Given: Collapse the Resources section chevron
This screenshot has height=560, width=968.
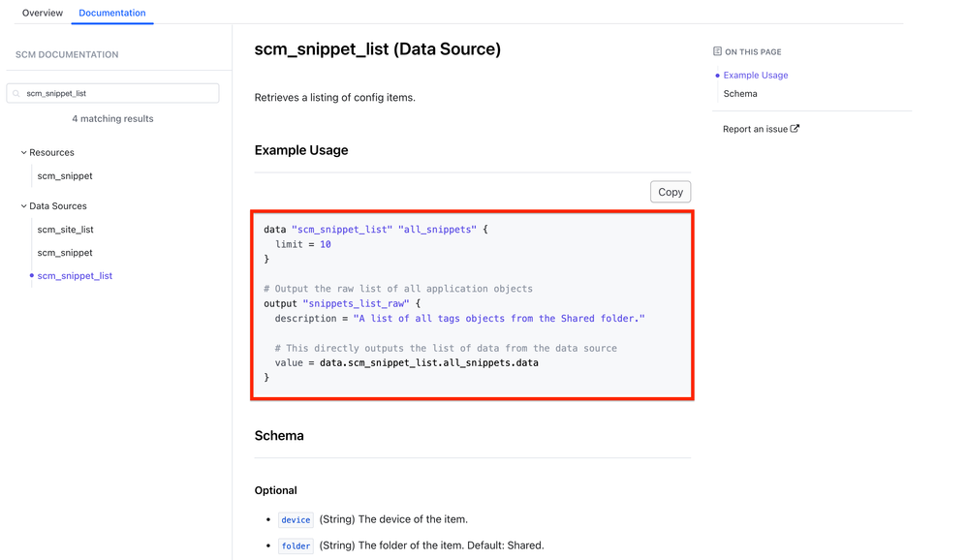Looking at the screenshot, I should pyautogui.click(x=23, y=152).
